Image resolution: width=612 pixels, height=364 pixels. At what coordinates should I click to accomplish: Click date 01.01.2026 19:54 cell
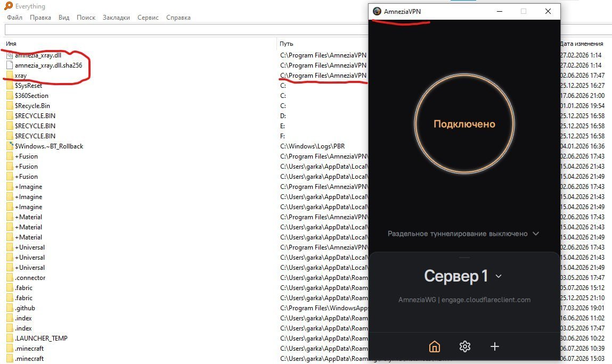click(582, 106)
